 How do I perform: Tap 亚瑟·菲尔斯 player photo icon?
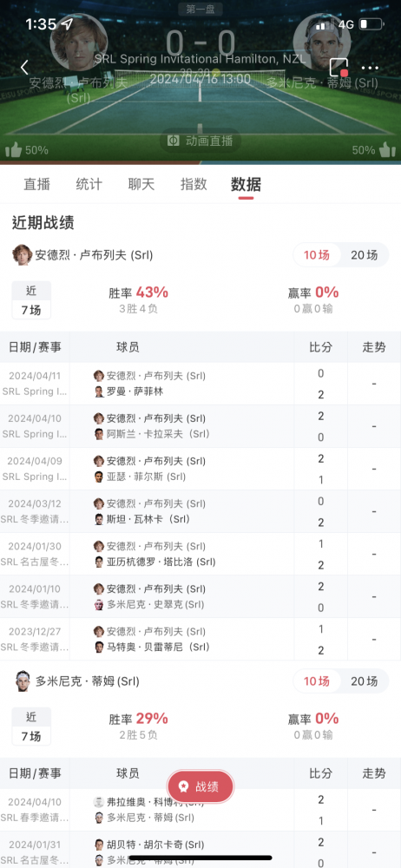pos(99,477)
